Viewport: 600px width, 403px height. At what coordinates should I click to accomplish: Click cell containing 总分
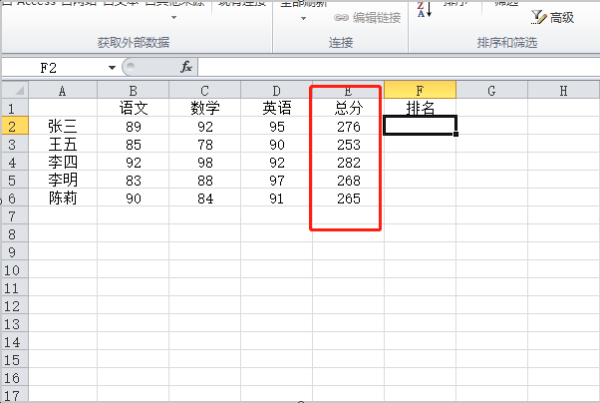[x=348, y=108]
